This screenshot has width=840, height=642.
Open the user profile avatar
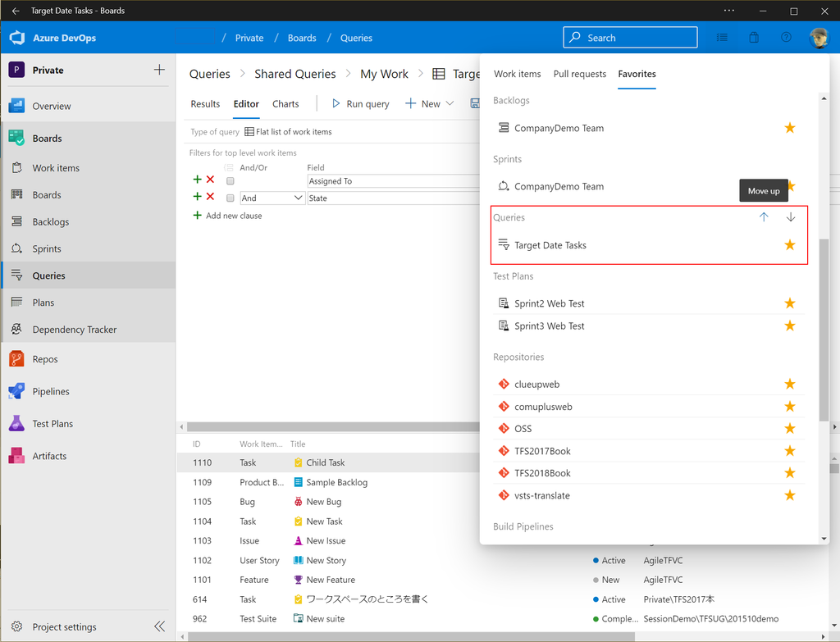[819, 38]
